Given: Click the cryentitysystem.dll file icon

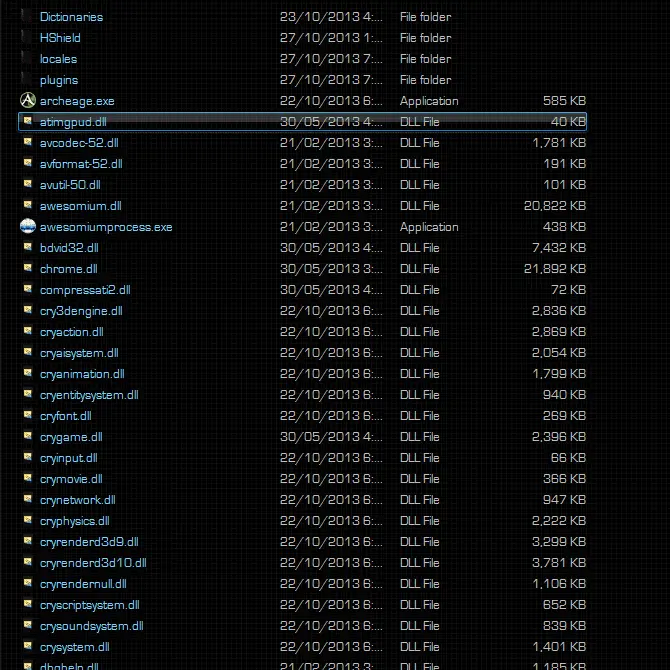Looking at the screenshot, I should pos(28,394).
